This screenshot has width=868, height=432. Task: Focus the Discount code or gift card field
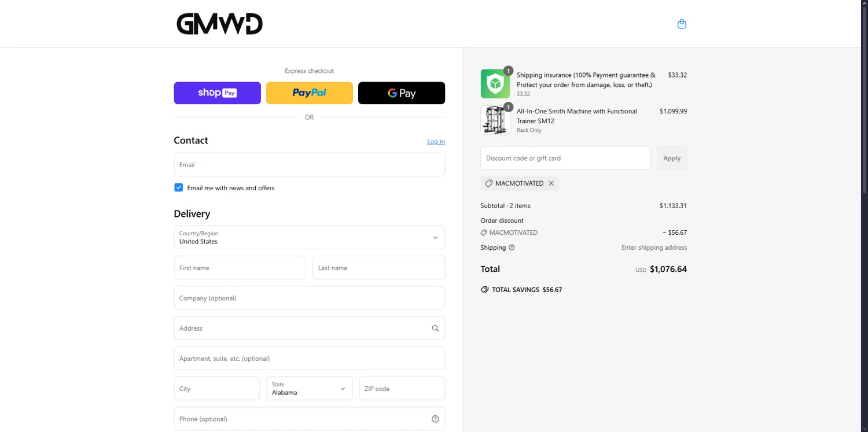pyautogui.click(x=565, y=158)
